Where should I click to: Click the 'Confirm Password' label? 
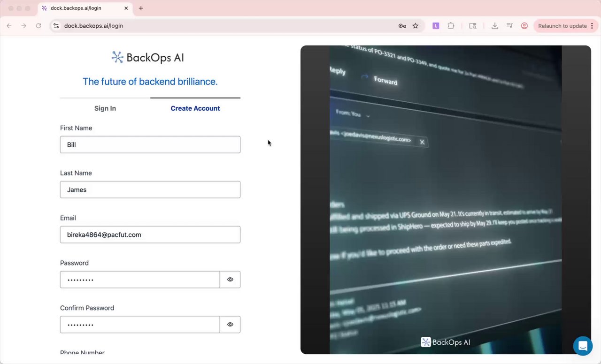87,308
